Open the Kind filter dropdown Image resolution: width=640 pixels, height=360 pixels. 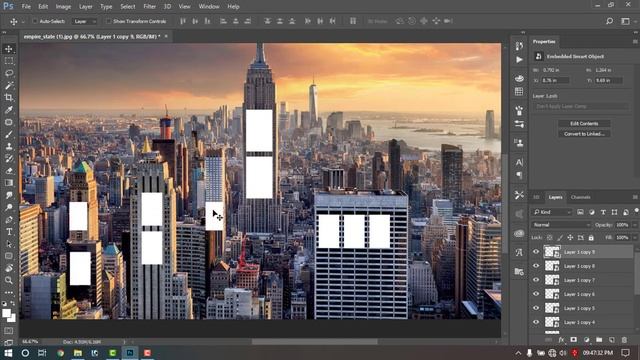551,212
